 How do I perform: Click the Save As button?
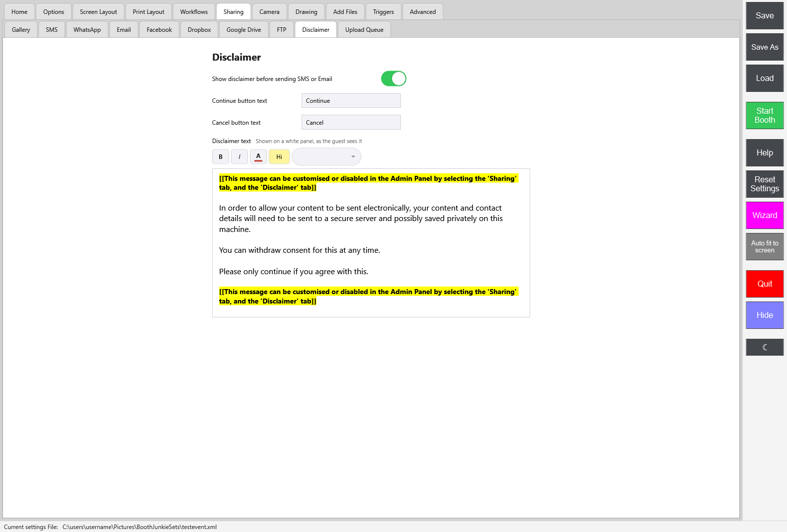pos(765,47)
